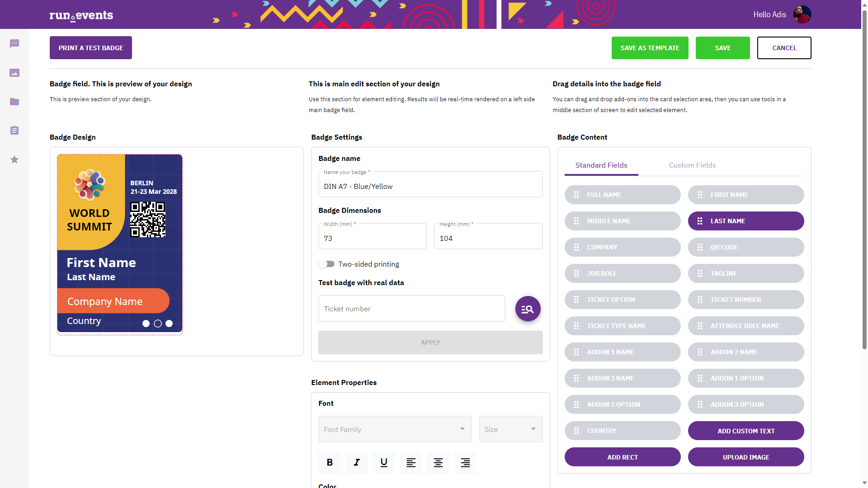Toggle bold text formatting
The image size is (868, 488).
(330, 462)
